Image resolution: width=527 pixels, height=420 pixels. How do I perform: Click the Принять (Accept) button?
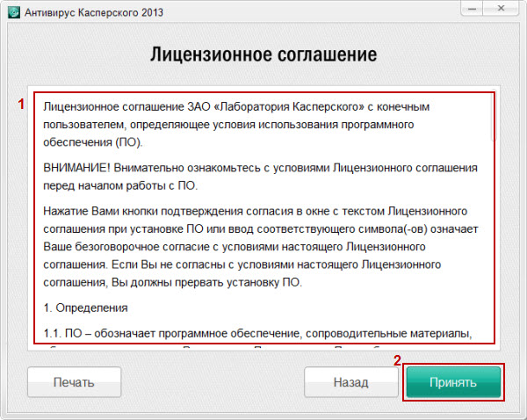(x=453, y=382)
